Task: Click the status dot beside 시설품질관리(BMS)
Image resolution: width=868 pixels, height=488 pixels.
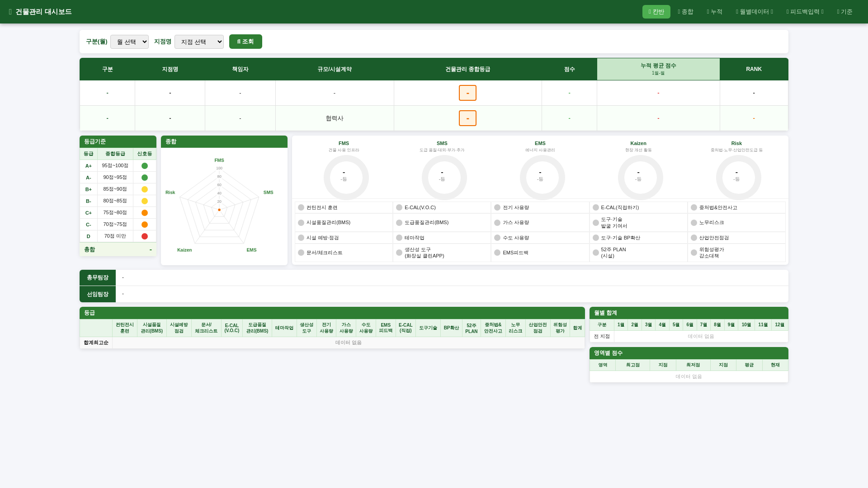Action: [x=301, y=223]
